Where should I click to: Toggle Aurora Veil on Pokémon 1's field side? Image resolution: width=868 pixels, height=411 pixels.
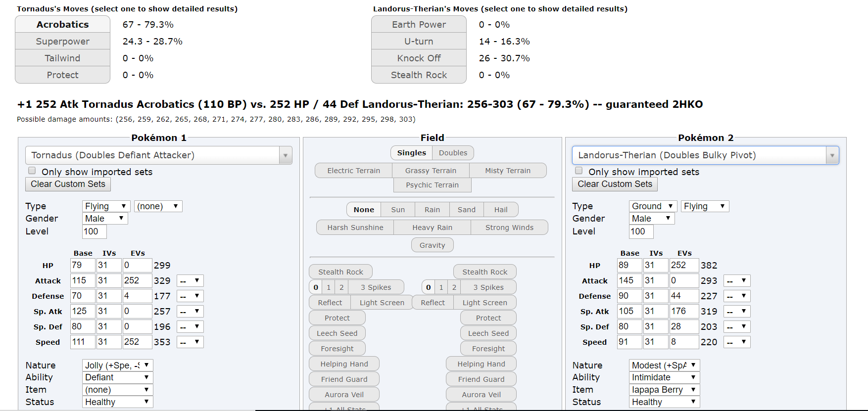tap(344, 395)
